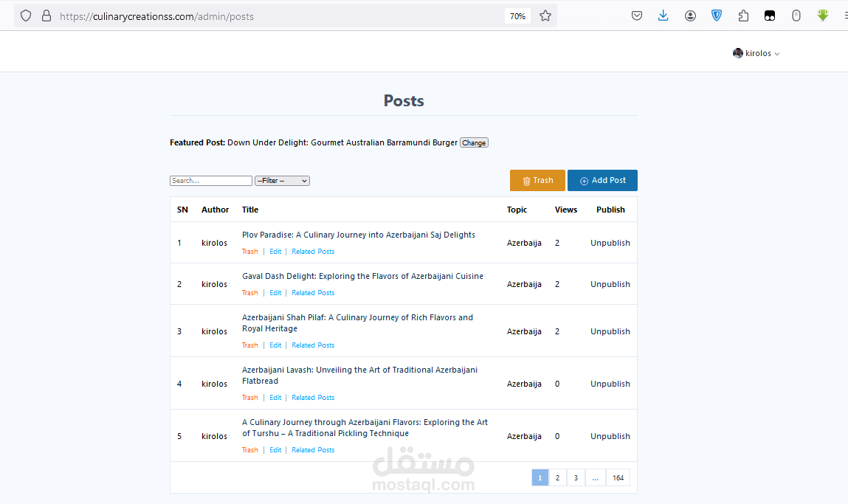848x504 pixels.
Task: Click the 70% zoom level indicator
Action: click(x=517, y=16)
